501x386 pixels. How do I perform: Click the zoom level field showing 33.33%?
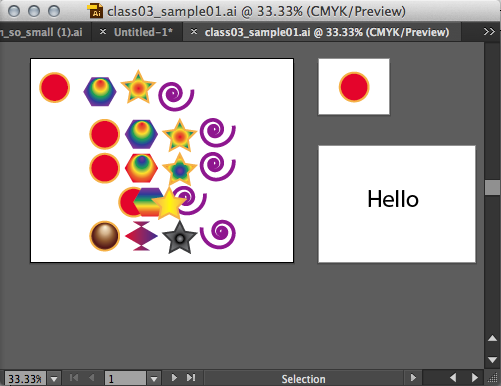tap(25, 379)
